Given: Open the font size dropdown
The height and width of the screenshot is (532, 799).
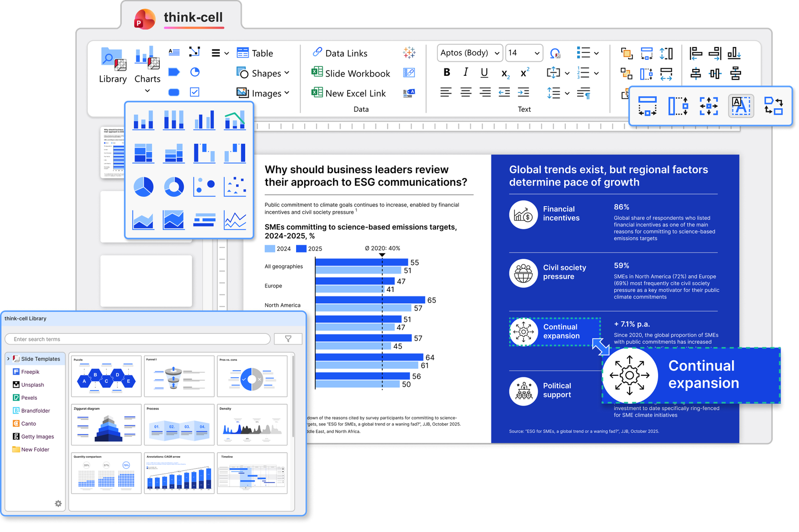Looking at the screenshot, I should 523,53.
